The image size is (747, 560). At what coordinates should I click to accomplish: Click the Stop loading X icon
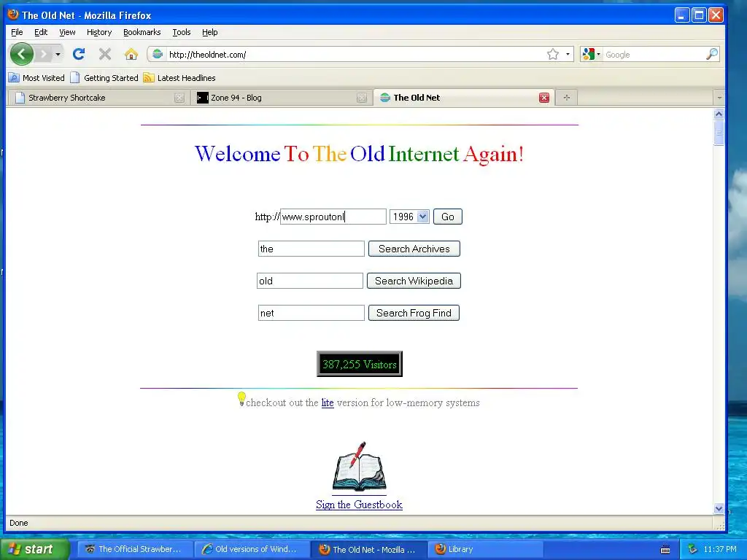click(105, 54)
